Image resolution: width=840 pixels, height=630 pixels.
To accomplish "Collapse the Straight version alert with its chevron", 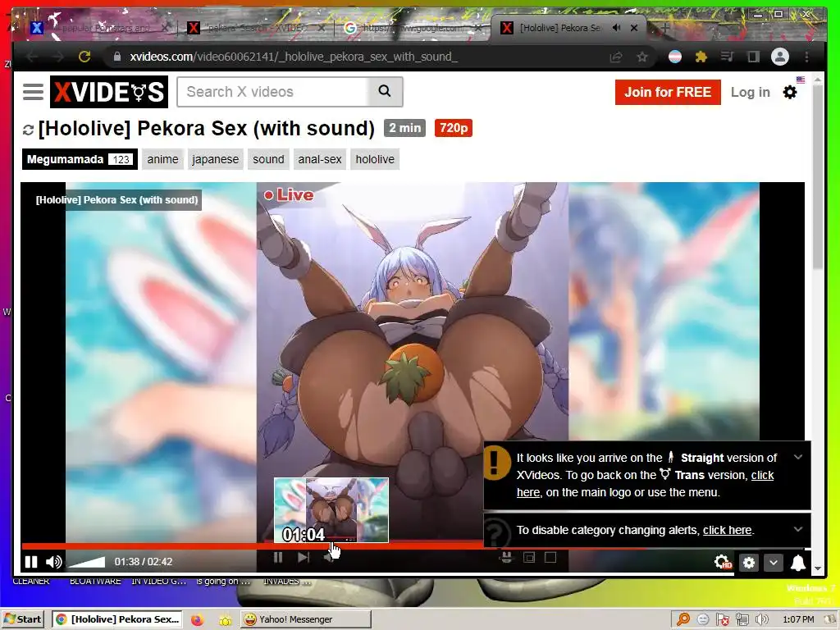I will [798, 457].
